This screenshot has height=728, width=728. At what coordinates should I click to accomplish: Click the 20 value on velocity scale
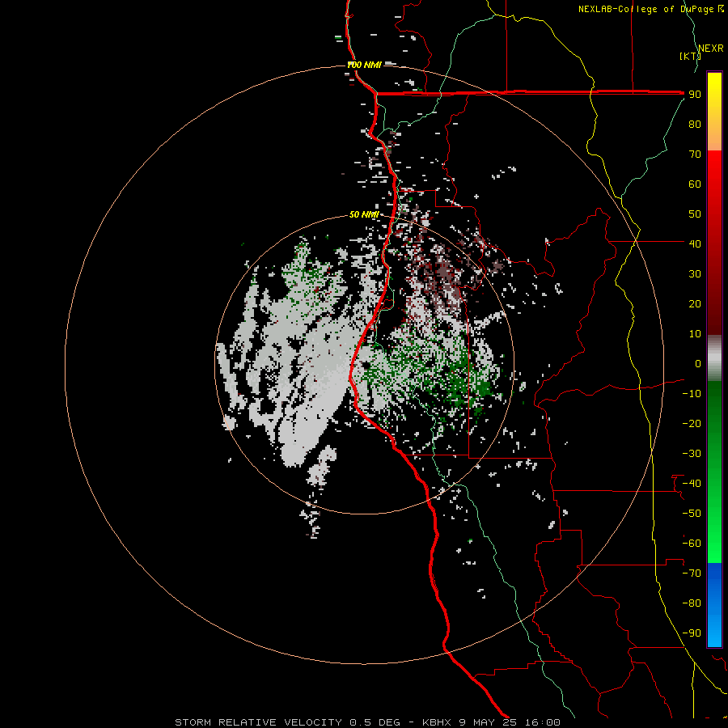point(695,304)
